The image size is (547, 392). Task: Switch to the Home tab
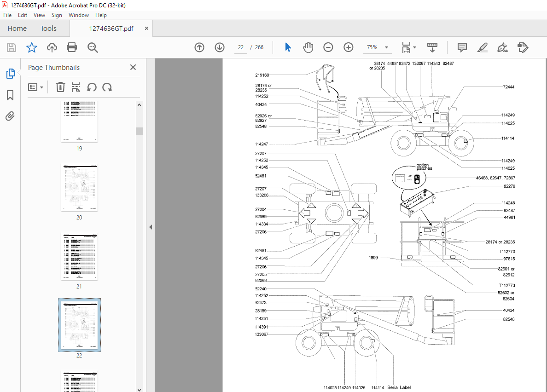tap(17, 29)
